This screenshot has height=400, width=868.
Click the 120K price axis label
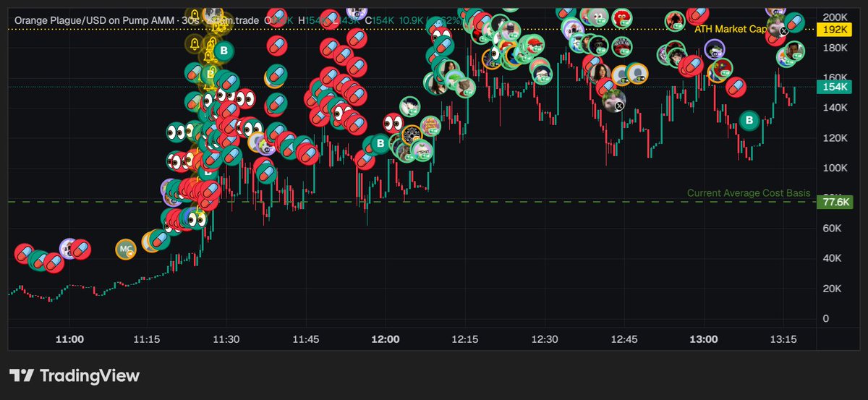[x=835, y=137]
